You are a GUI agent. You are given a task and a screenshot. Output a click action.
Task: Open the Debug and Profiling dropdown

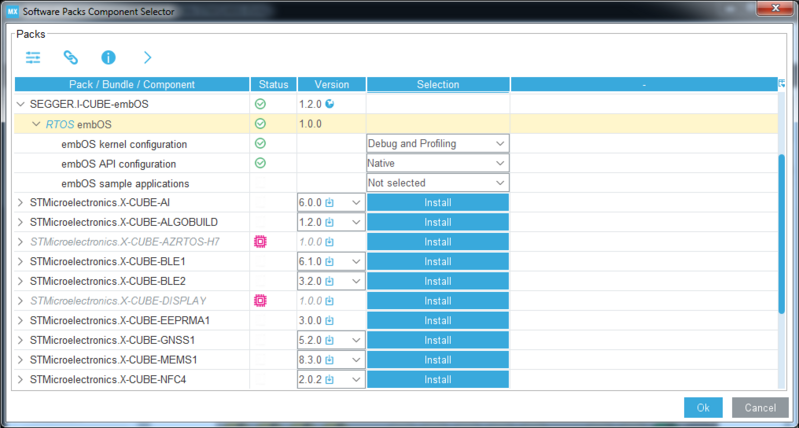(438, 144)
